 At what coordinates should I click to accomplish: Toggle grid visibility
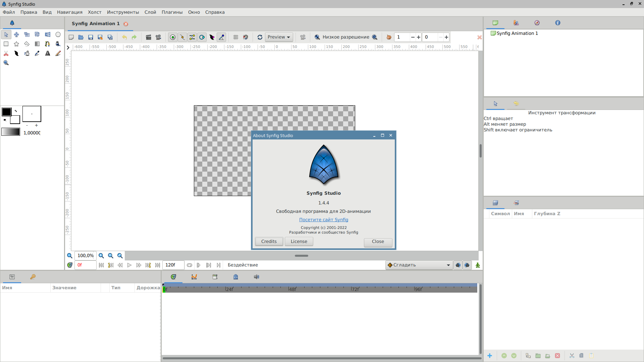coord(236,37)
